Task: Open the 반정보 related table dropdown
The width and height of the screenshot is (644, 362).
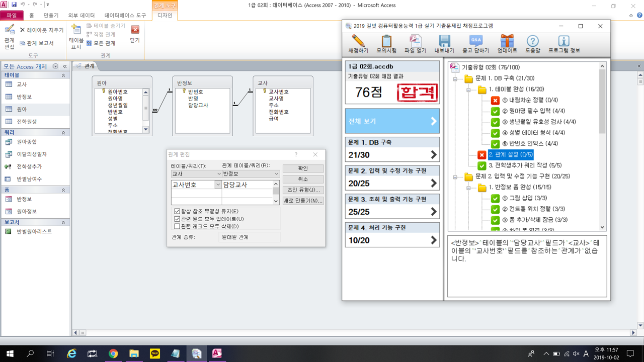Action: coord(276,174)
